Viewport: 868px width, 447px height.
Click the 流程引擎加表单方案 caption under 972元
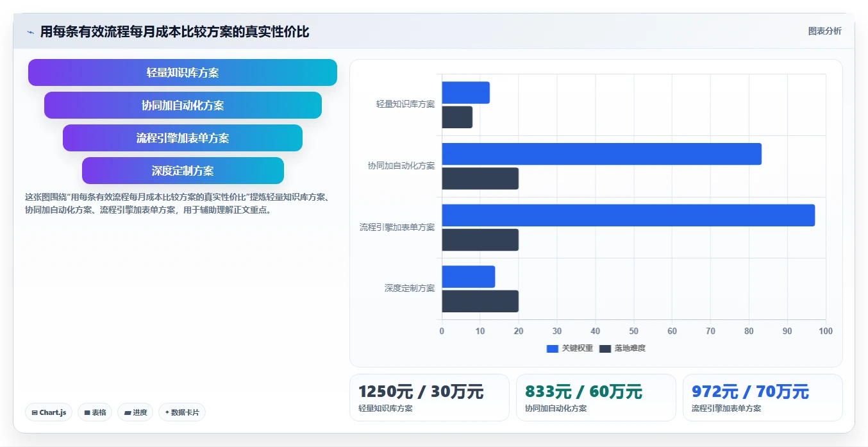tap(726, 409)
